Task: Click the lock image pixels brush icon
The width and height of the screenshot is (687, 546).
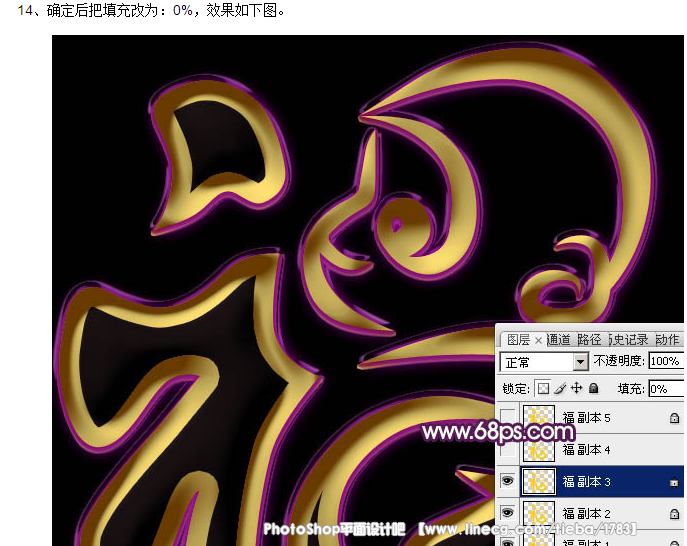Action: [x=560, y=388]
